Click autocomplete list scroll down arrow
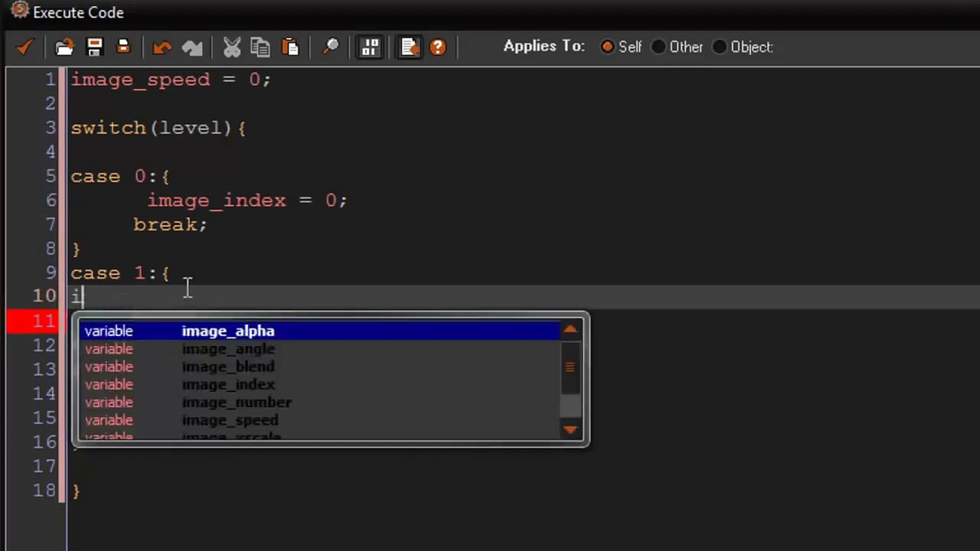 570,430
